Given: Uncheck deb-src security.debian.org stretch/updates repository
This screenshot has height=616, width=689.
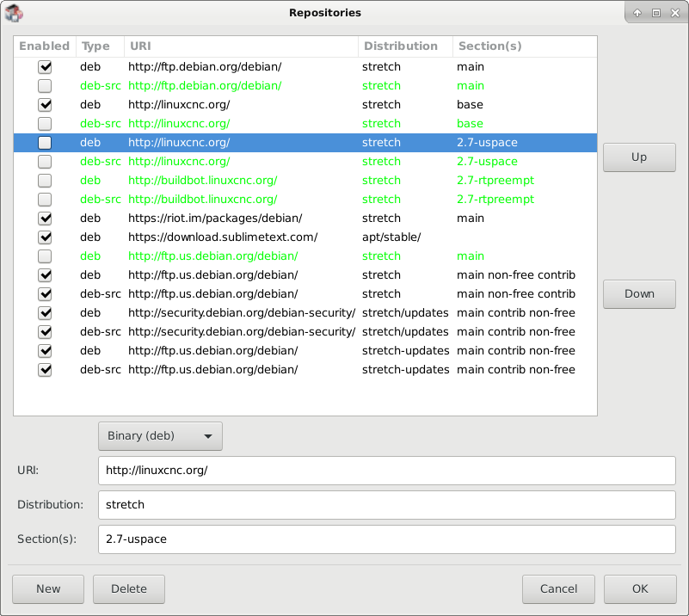Looking at the screenshot, I should point(45,331).
